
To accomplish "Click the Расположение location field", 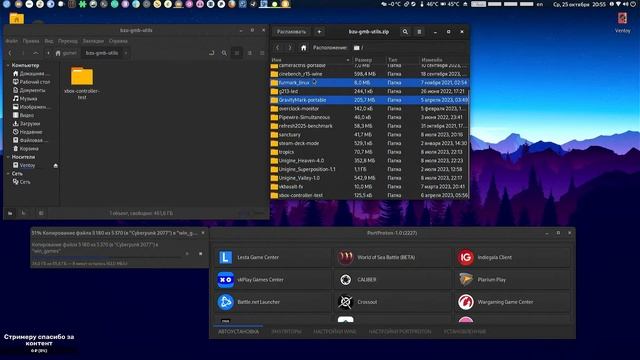I will pyautogui.click(x=409, y=48).
